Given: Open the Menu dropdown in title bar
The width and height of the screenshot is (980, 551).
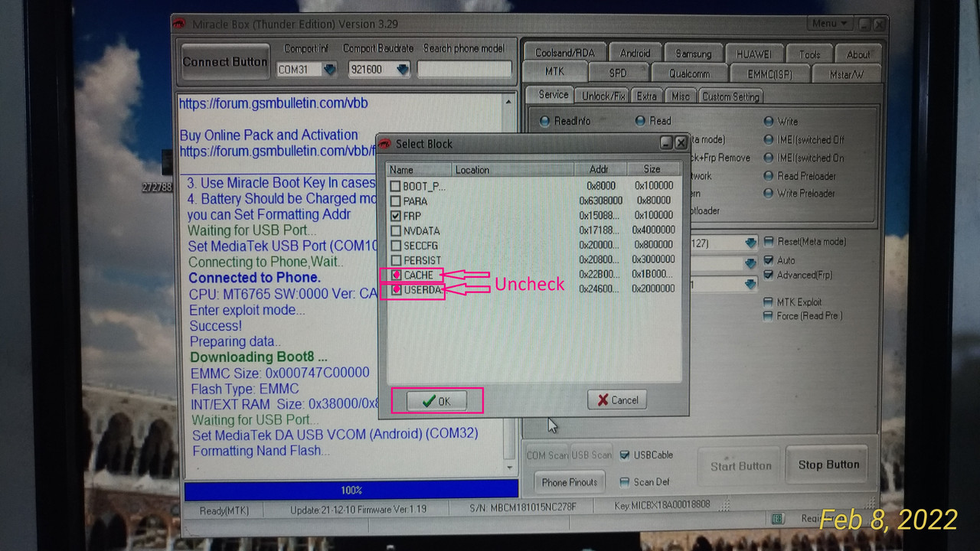Looking at the screenshot, I should (829, 24).
